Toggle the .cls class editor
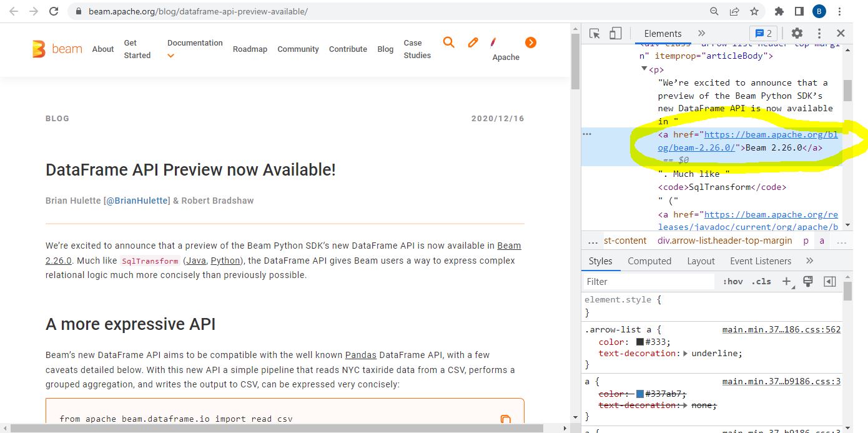Image resolution: width=868 pixels, height=433 pixels. pyautogui.click(x=761, y=282)
